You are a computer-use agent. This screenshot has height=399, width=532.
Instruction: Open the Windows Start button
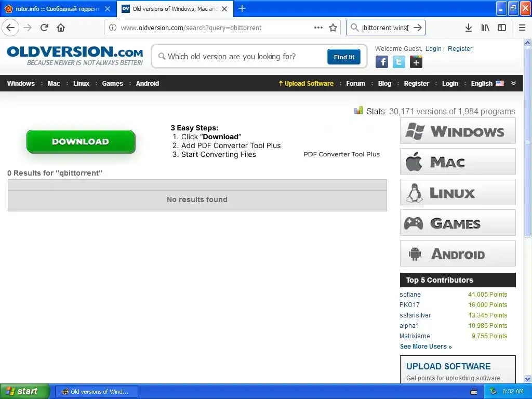pyautogui.click(x=25, y=391)
